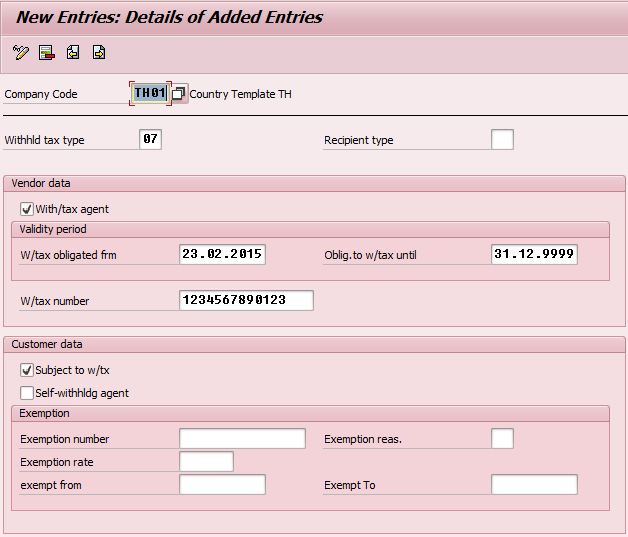Click the Customer data group header
Image resolution: width=628 pixels, height=537 pixels.
pos(314,344)
